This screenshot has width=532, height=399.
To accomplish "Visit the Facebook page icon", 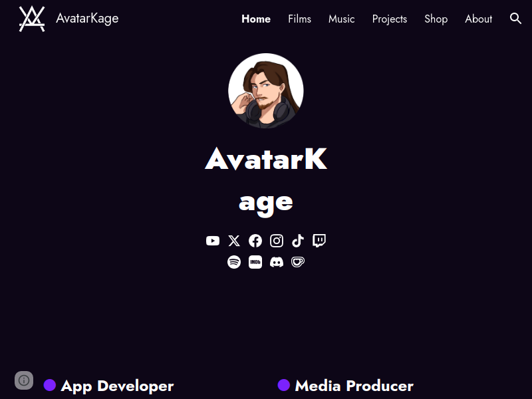I will click(255, 241).
